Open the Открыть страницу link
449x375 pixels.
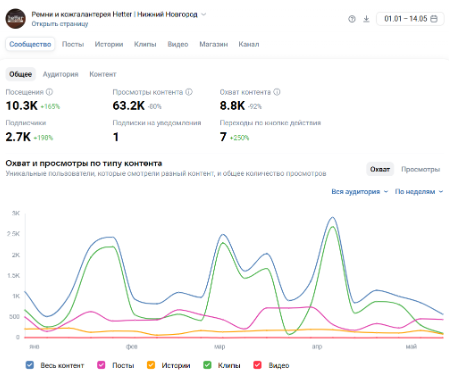[x=60, y=24]
